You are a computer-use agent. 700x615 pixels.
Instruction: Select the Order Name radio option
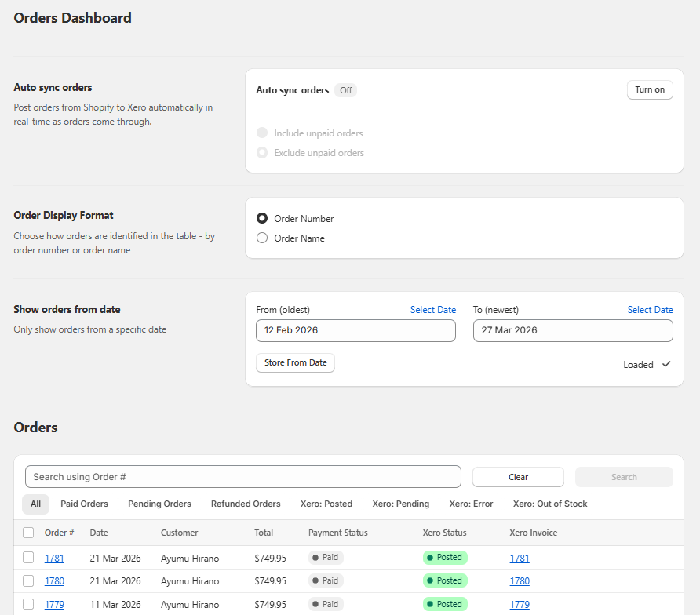pyautogui.click(x=262, y=238)
